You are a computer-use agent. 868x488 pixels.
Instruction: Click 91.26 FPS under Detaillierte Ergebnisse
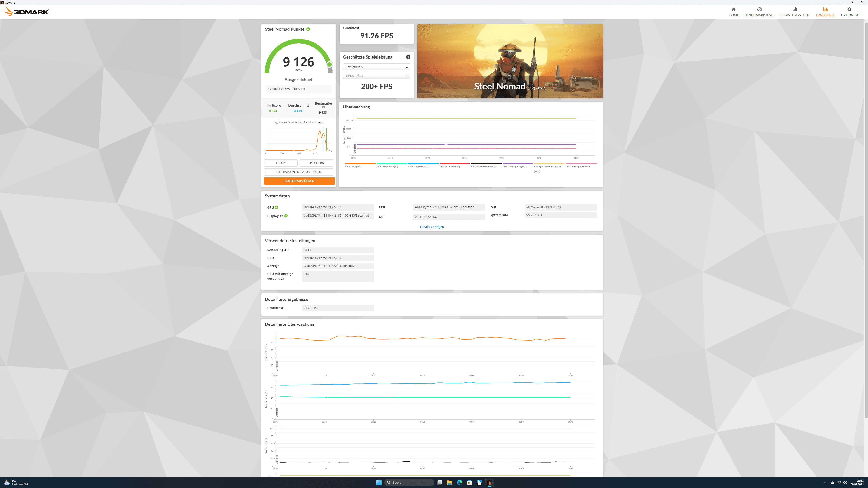[x=338, y=308]
